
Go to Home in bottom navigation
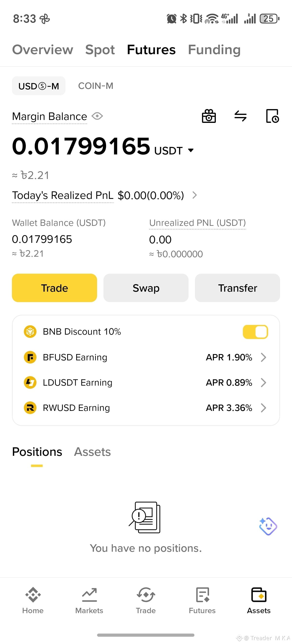pos(33,601)
